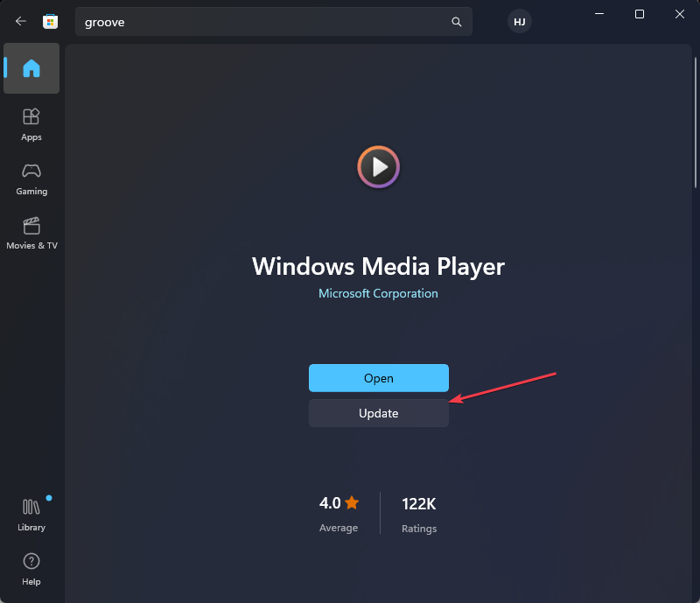Open the Apps section

click(x=31, y=125)
